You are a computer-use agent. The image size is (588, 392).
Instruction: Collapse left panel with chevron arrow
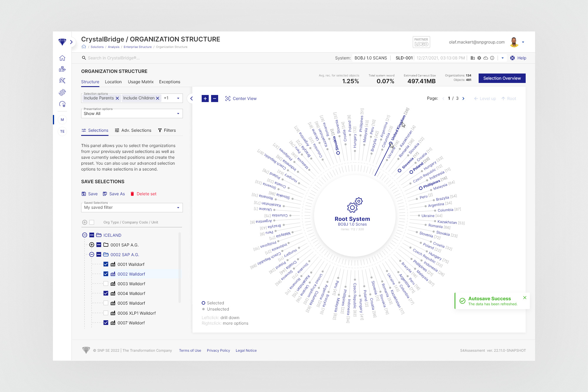click(x=191, y=99)
